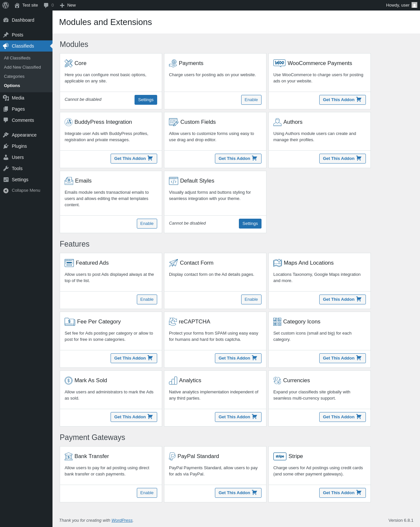Click the Fee Per Category dollar icon
Viewport: 420px width, 527px height.
70,321
